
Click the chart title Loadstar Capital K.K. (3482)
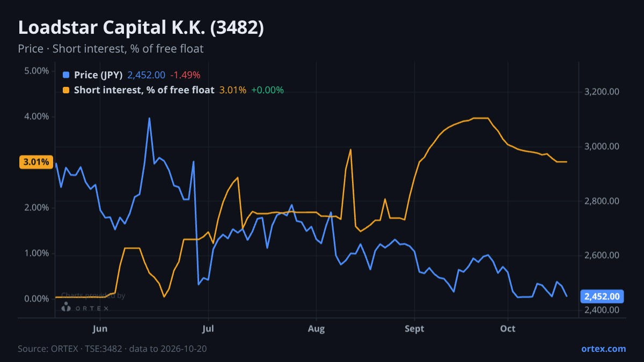coord(141,28)
